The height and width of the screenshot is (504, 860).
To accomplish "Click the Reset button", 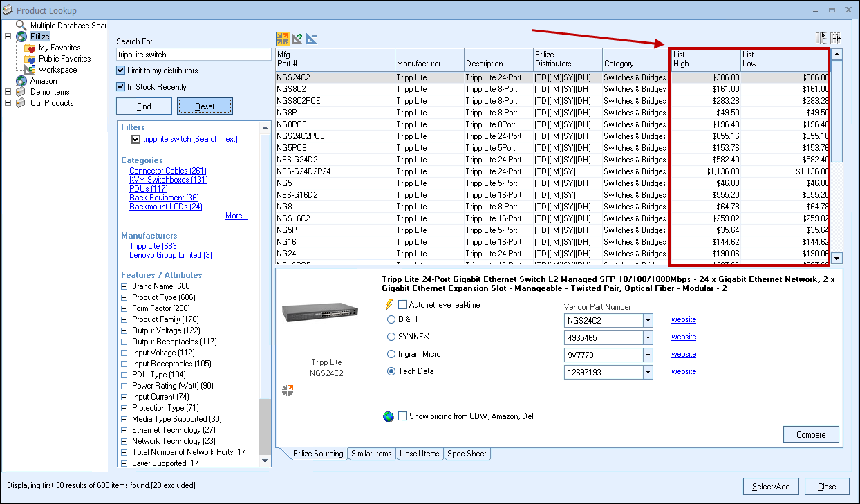I will point(205,106).
